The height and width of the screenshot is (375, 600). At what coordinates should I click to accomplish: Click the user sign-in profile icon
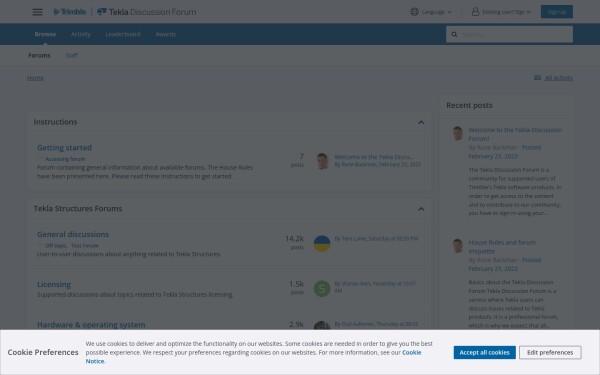[x=475, y=12]
